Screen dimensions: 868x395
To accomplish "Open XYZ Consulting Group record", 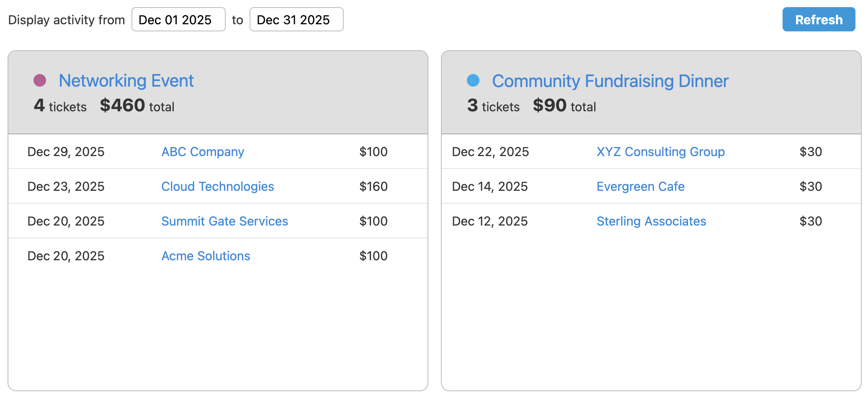I will (x=660, y=152).
